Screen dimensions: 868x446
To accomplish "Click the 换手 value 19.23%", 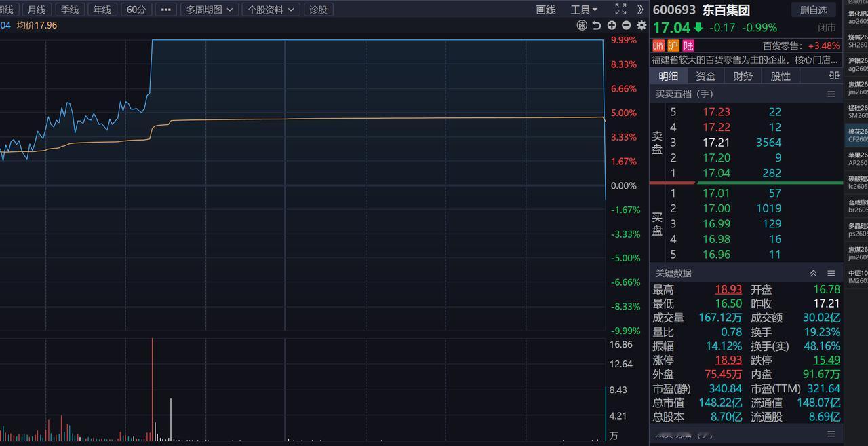I will 821,332.
